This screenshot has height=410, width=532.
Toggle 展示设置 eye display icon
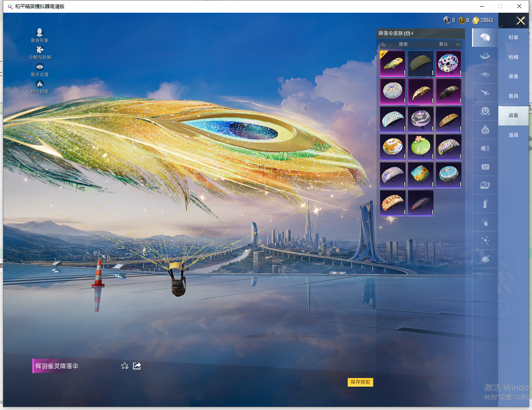pyautogui.click(x=39, y=67)
